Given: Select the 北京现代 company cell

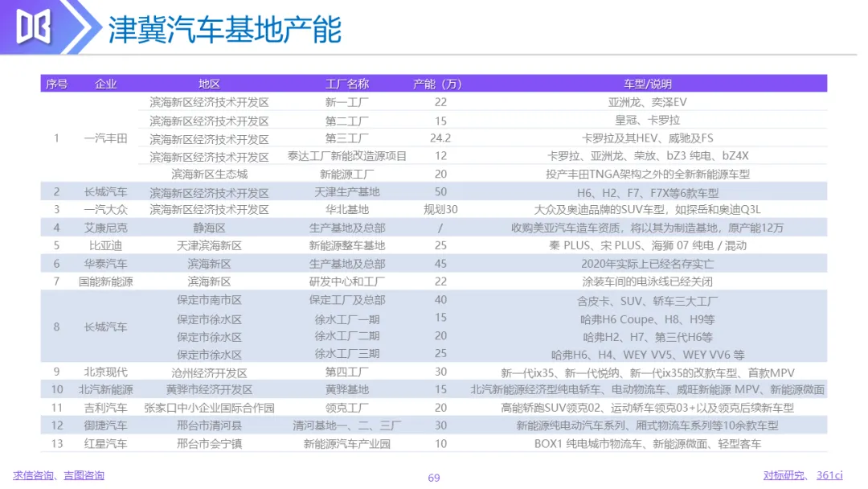Looking at the screenshot, I should tap(105, 372).
